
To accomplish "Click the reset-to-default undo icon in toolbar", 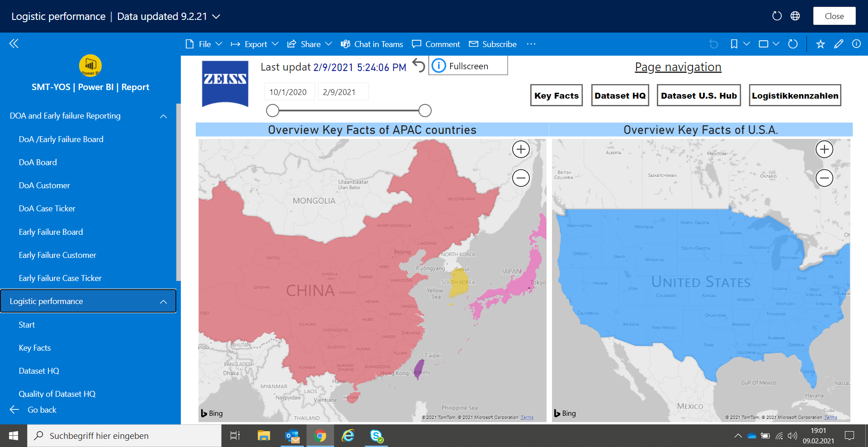I will pos(713,44).
